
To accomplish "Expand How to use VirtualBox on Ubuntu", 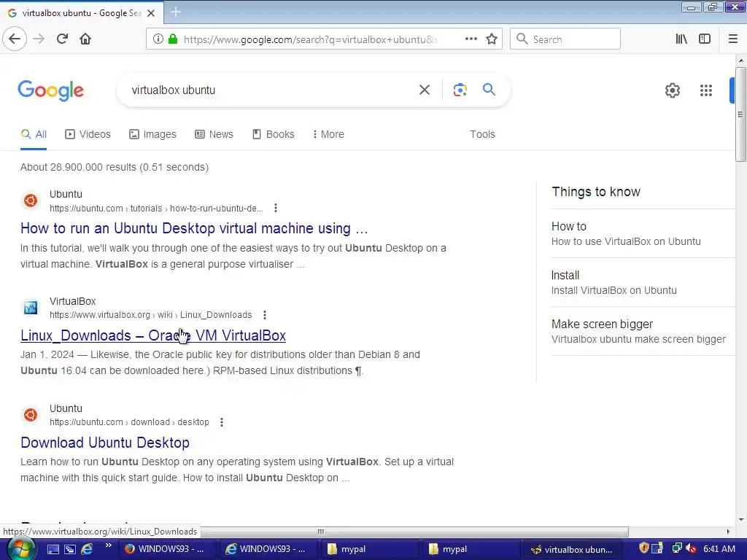I will pyautogui.click(x=642, y=233).
